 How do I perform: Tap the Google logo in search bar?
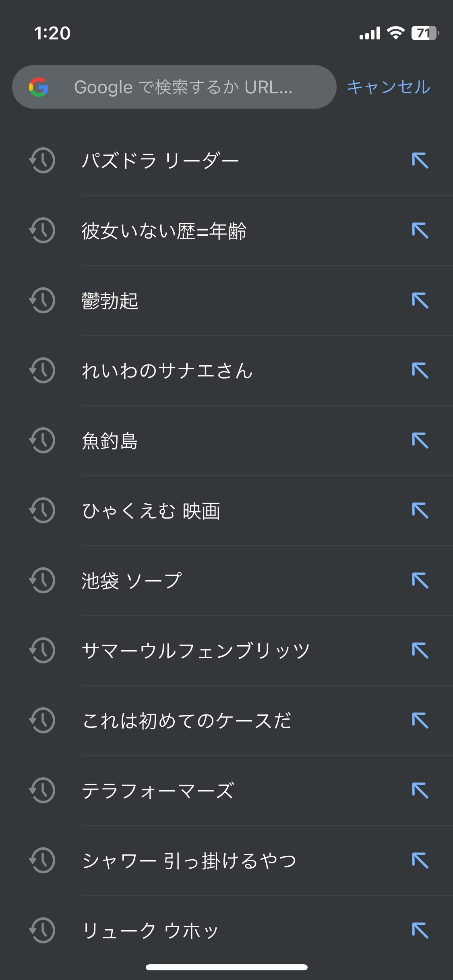(x=39, y=87)
